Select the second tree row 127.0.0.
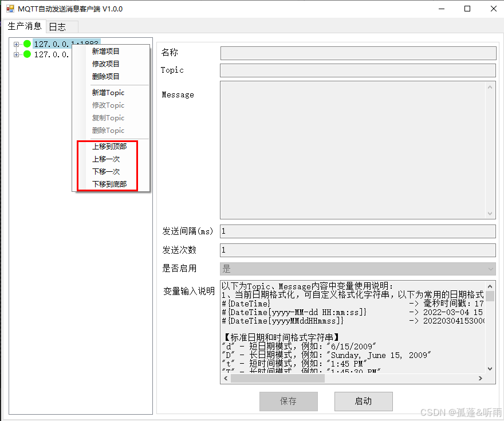Image resolution: width=504 pixels, height=421 pixels. tap(52, 54)
